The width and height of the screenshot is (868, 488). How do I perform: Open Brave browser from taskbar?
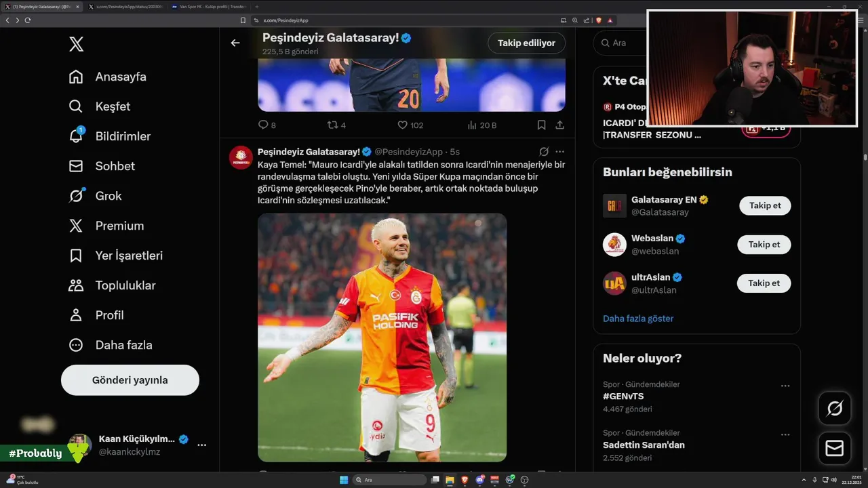465,480
